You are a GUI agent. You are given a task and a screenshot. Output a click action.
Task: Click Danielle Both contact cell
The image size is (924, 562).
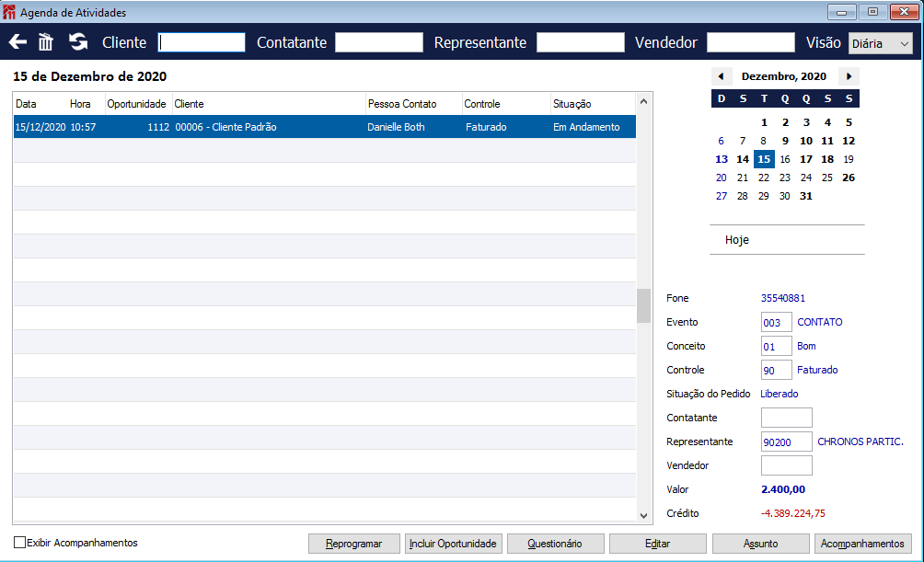(x=396, y=127)
